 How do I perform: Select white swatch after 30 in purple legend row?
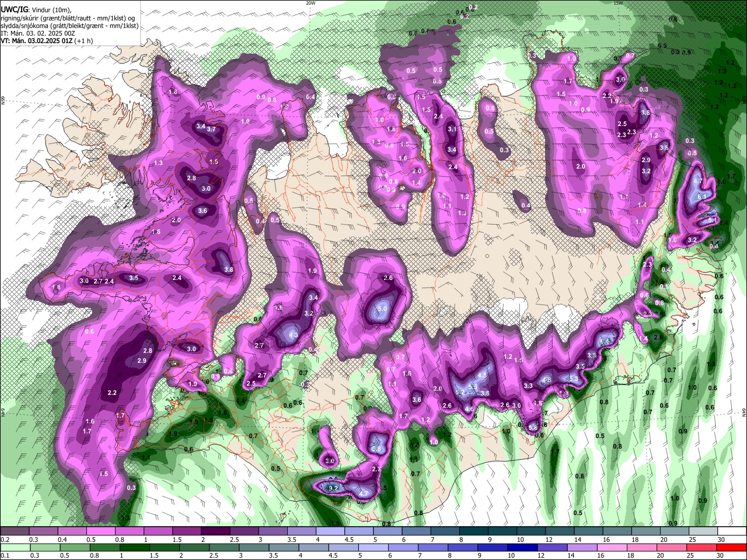(x=731, y=531)
